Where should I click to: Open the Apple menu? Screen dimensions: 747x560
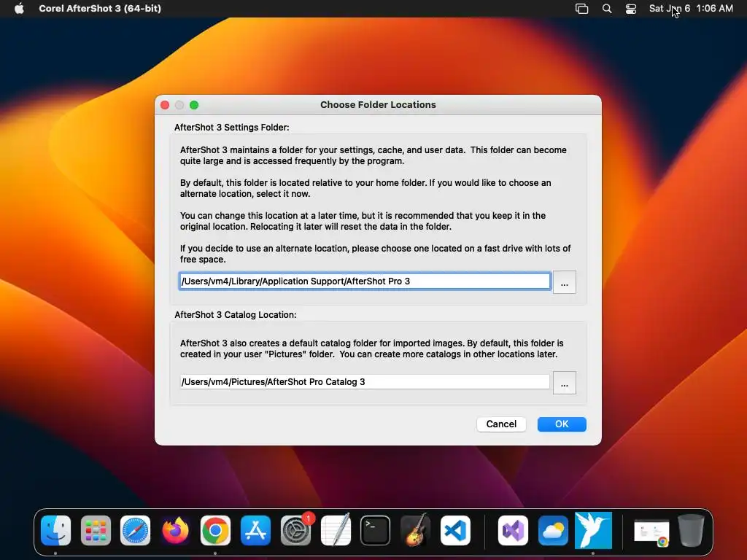pyautogui.click(x=19, y=9)
